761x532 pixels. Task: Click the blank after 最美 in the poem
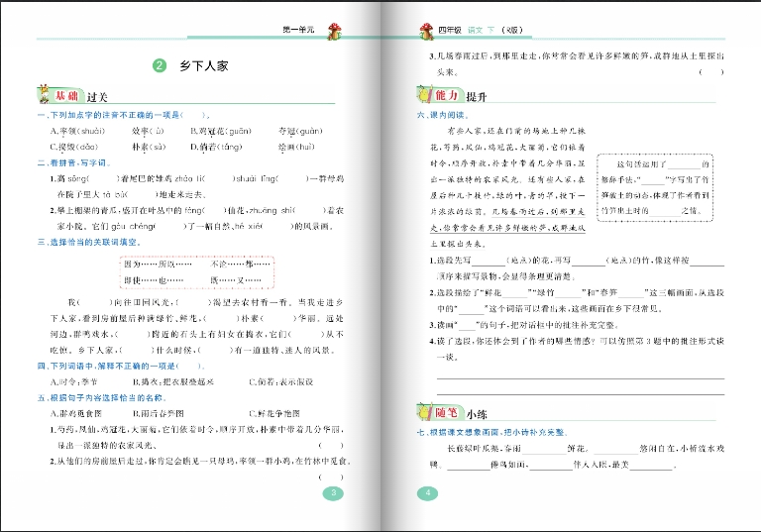[x=651, y=466]
